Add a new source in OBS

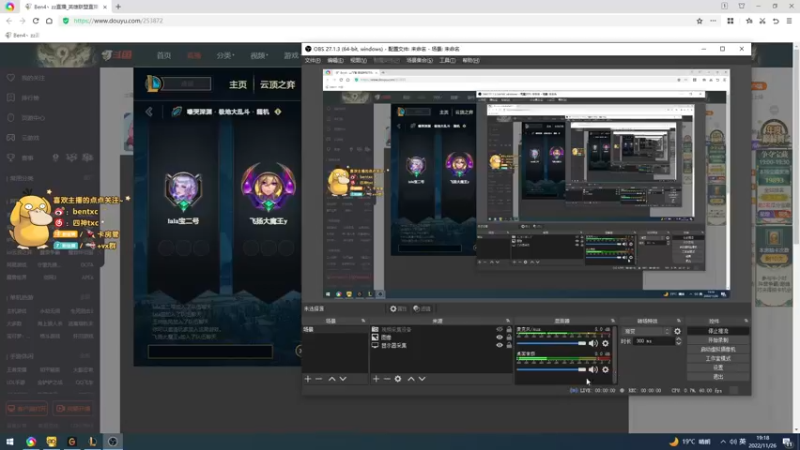(x=376, y=379)
